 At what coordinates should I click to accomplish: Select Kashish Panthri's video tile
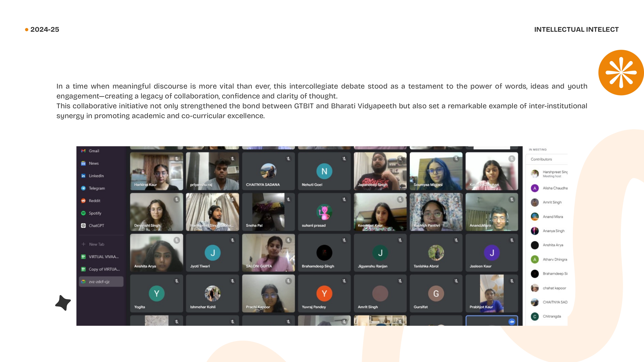[436, 212]
